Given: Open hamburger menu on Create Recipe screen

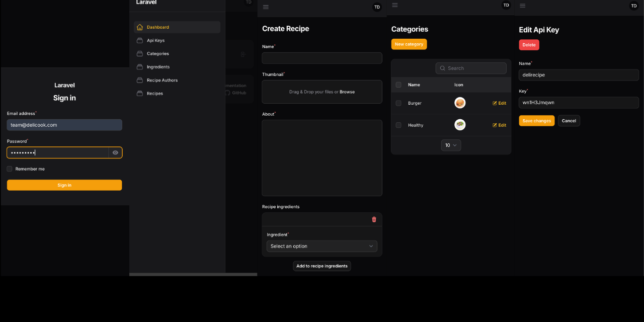Looking at the screenshot, I should pyautogui.click(x=266, y=7).
